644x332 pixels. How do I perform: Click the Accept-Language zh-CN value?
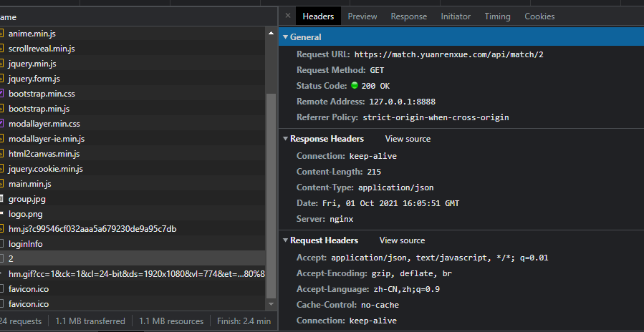point(407,289)
